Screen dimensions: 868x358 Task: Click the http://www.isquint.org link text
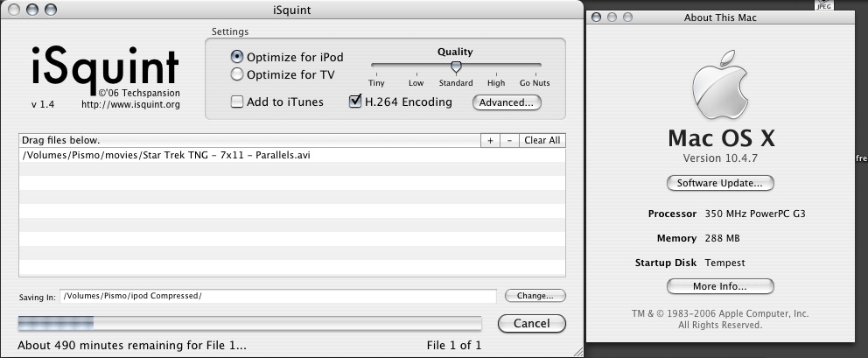tap(130, 104)
